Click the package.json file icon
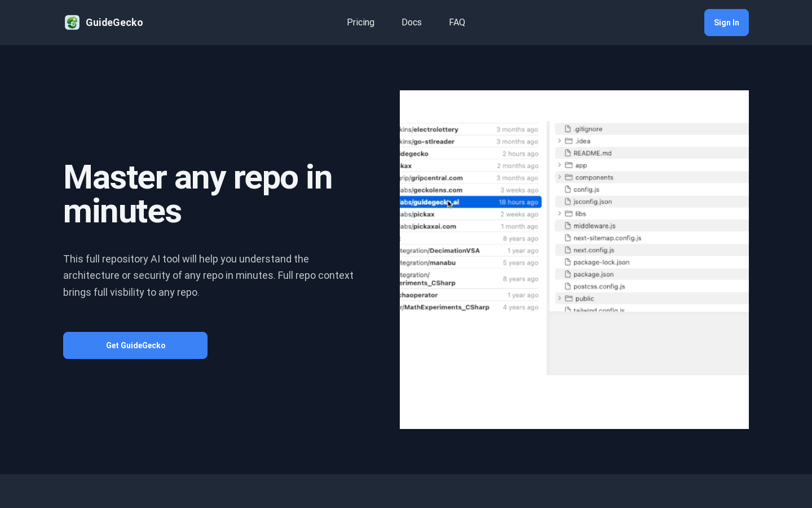This screenshot has height=508, width=812. click(568, 274)
